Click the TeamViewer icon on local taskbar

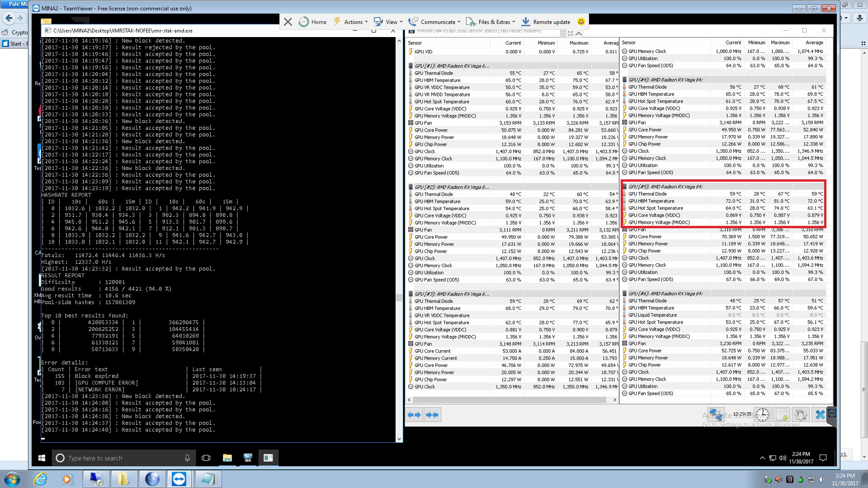[179, 479]
